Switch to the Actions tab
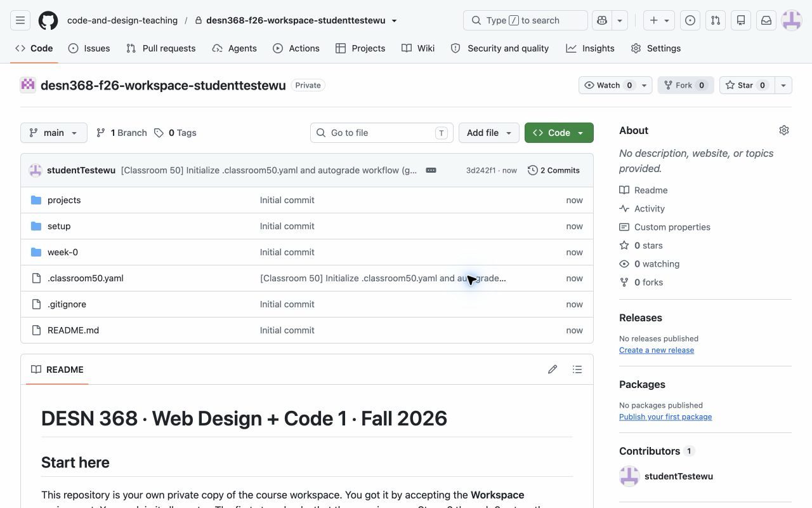Image resolution: width=812 pixels, height=508 pixels. click(x=296, y=48)
